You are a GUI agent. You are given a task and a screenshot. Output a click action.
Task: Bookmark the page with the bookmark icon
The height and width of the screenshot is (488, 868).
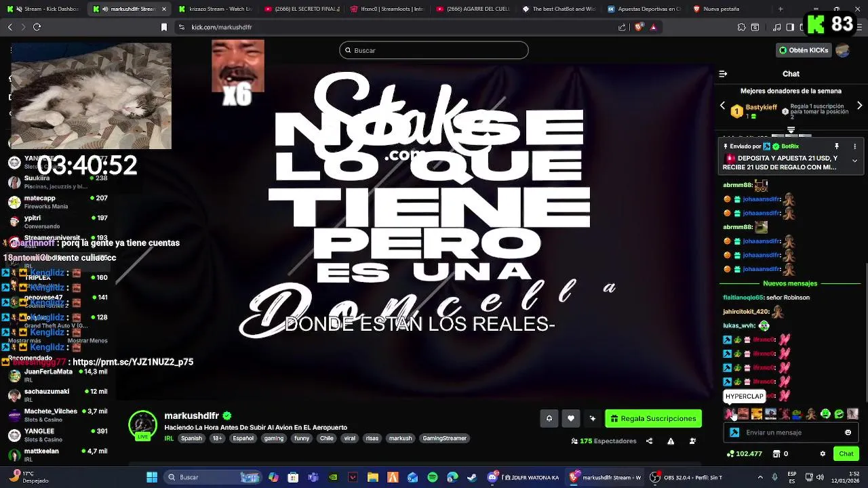coord(163,27)
